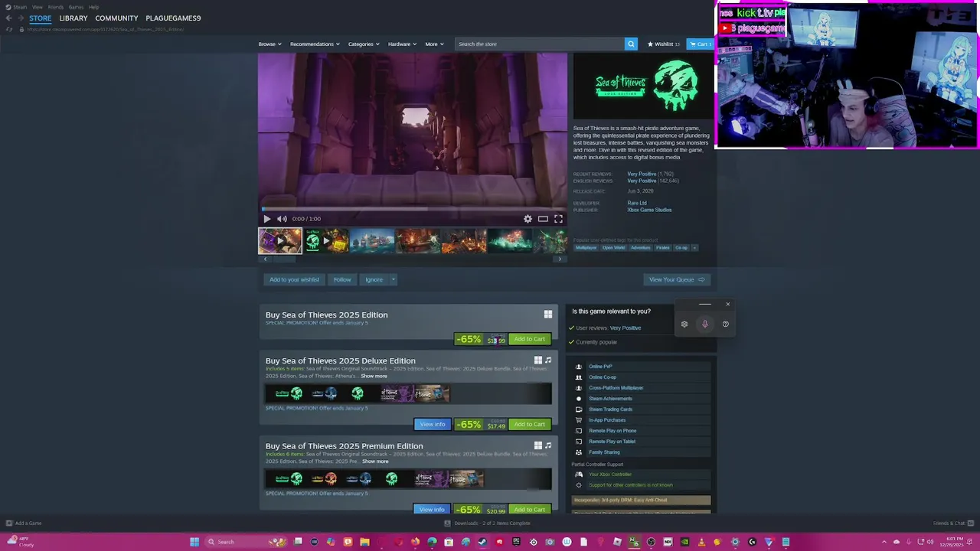
Task: Switch to the COMMUNITY tab
Action: tap(116, 18)
